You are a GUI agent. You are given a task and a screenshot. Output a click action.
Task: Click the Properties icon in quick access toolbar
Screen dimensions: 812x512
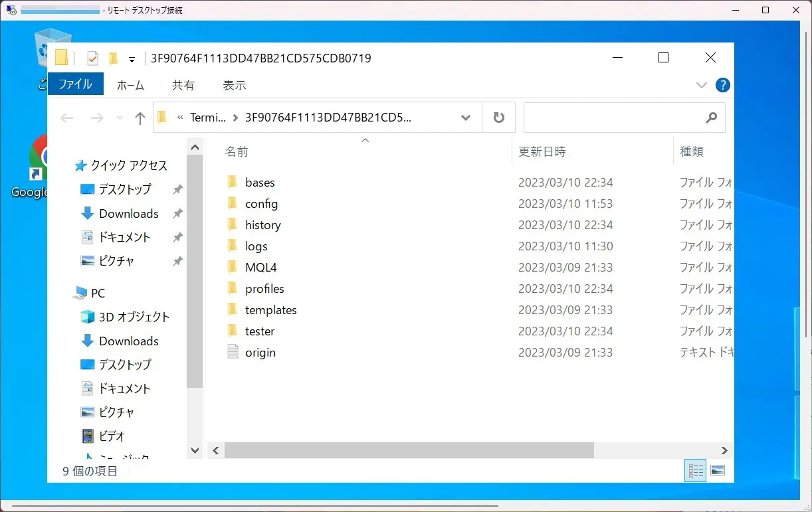click(92, 58)
